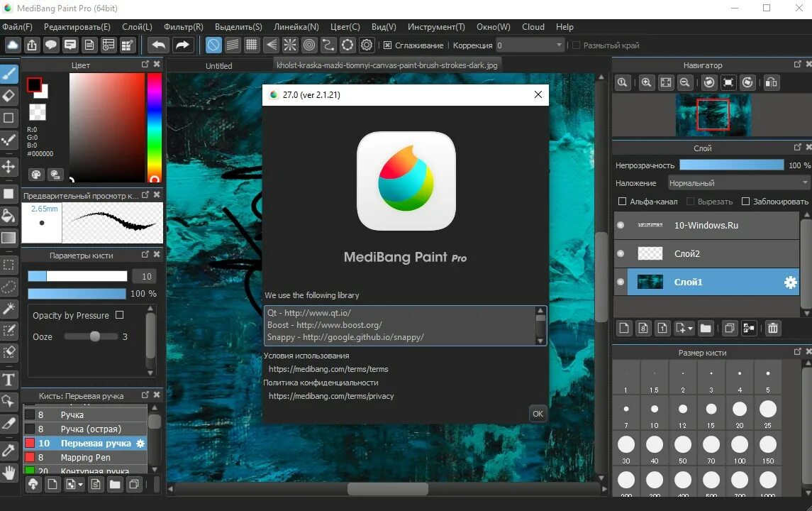Open the Фильтр(R) menu
This screenshot has height=511, width=812.
tap(184, 27)
